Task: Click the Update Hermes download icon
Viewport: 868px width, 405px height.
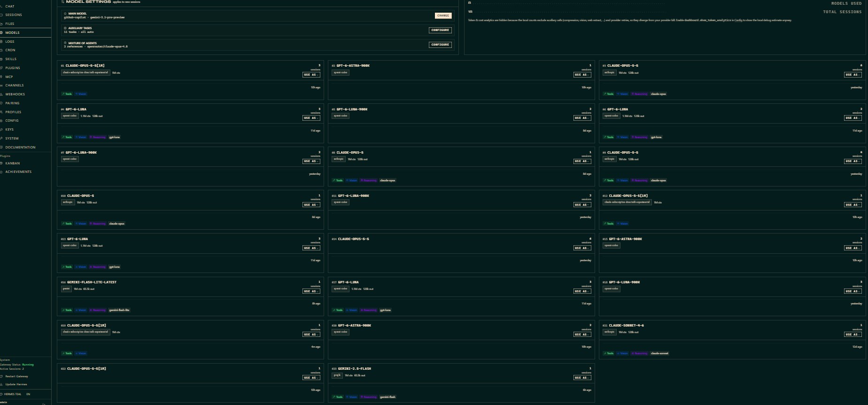Action: click(x=1, y=384)
